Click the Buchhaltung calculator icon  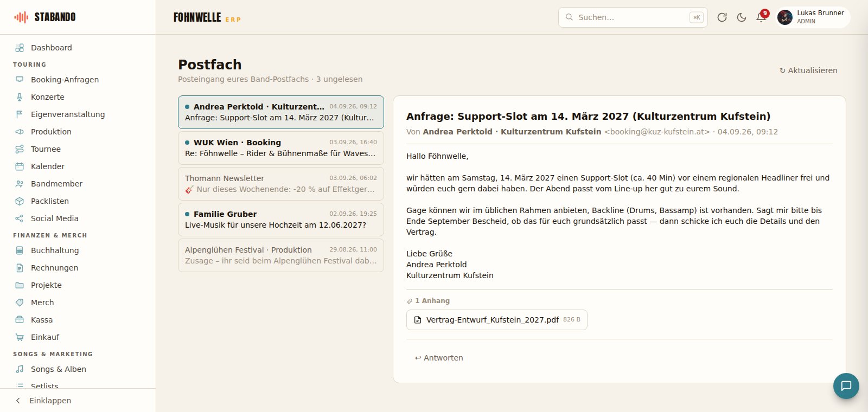[20, 250]
